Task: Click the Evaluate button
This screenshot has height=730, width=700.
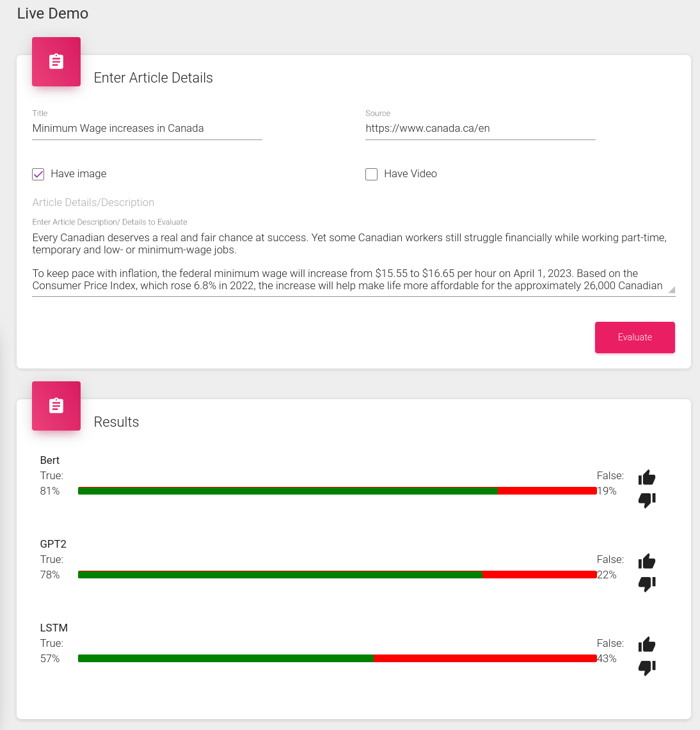Action: (x=635, y=337)
